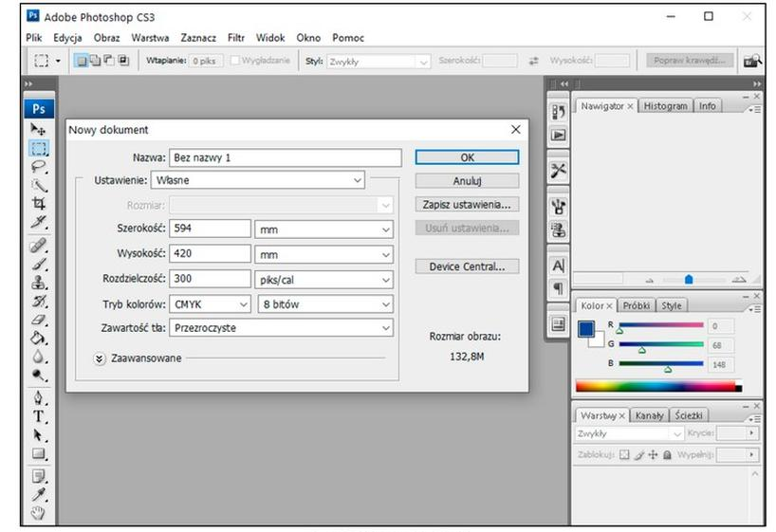Switch to the Histogram tab
The height and width of the screenshot is (532, 776).
coord(665,106)
